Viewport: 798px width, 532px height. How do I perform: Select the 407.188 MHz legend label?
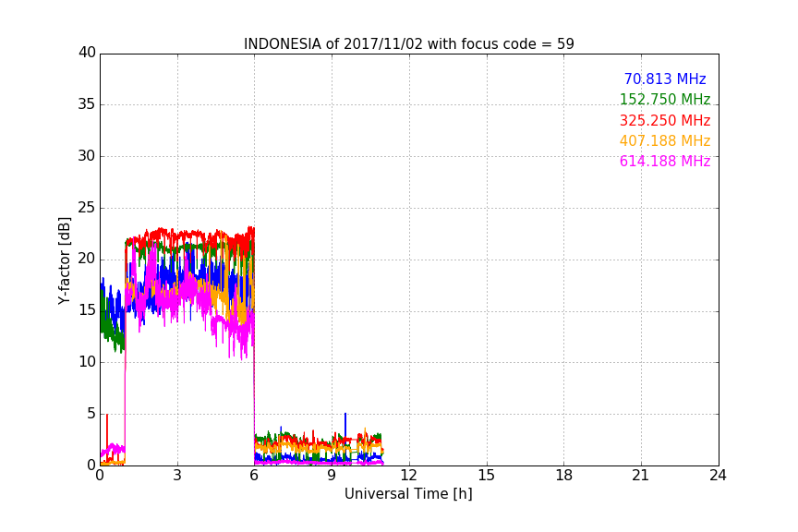pyautogui.click(x=665, y=140)
